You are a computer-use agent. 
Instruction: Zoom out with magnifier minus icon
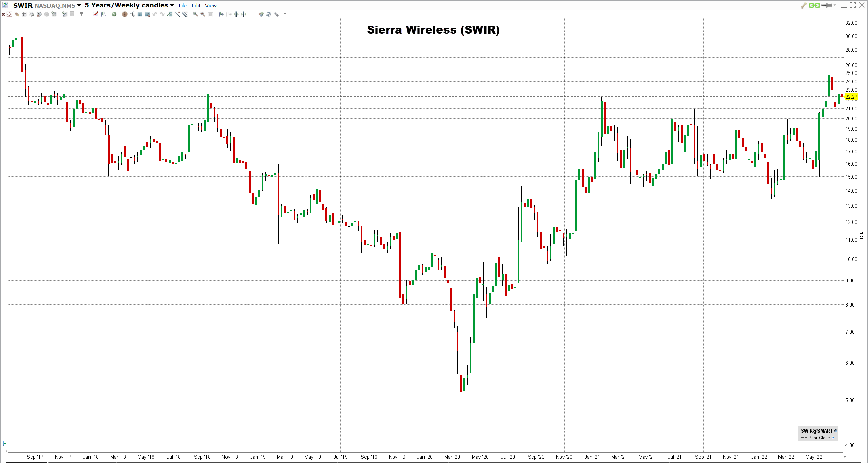tap(203, 14)
